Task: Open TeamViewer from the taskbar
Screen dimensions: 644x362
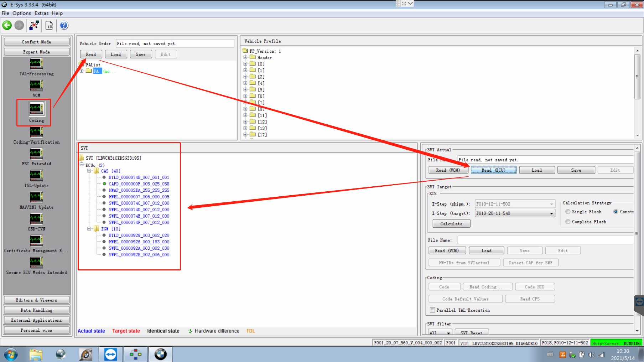Action: (x=110, y=355)
